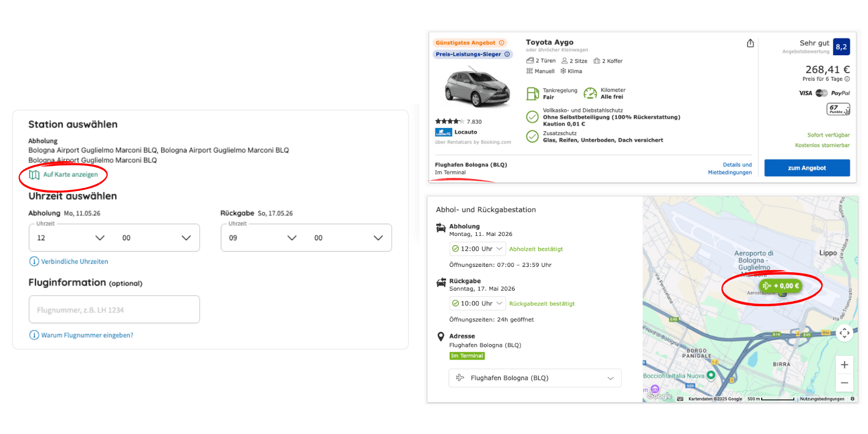
Task: Click the Locauto supplier logo
Action: tap(443, 132)
